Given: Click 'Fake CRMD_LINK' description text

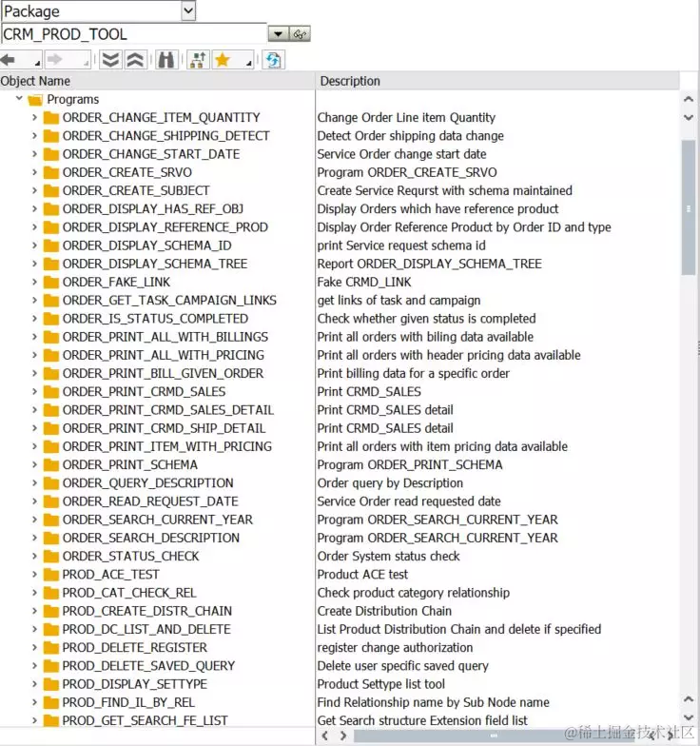Looking at the screenshot, I should click(364, 282).
